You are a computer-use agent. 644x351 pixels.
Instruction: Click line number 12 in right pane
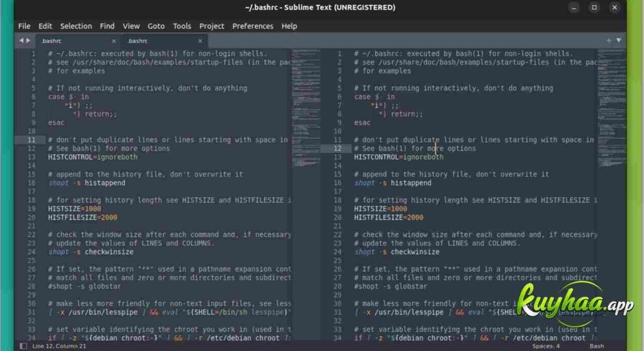[x=338, y=148]
